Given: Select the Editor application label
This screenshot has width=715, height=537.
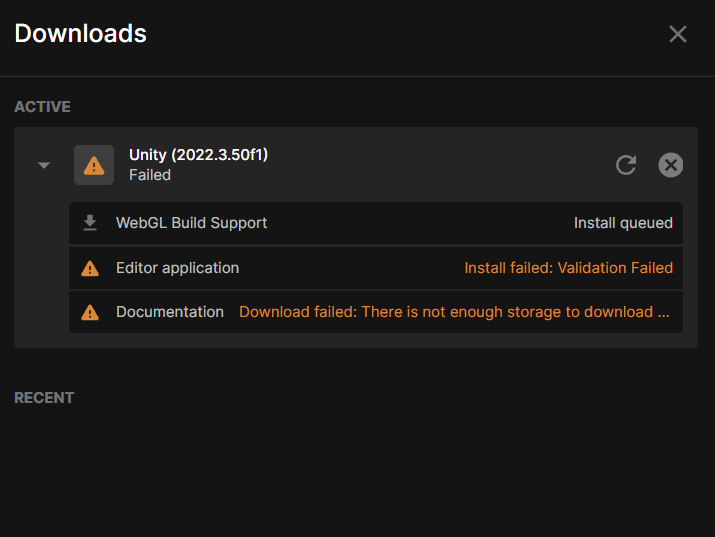Looking at the screenshot, I should (177, 268).
